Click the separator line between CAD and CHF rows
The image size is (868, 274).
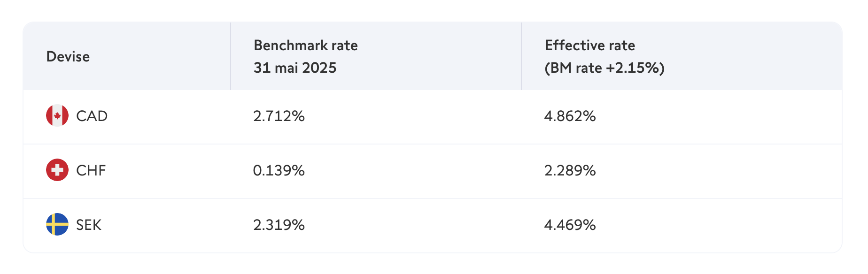coord(433,144)
